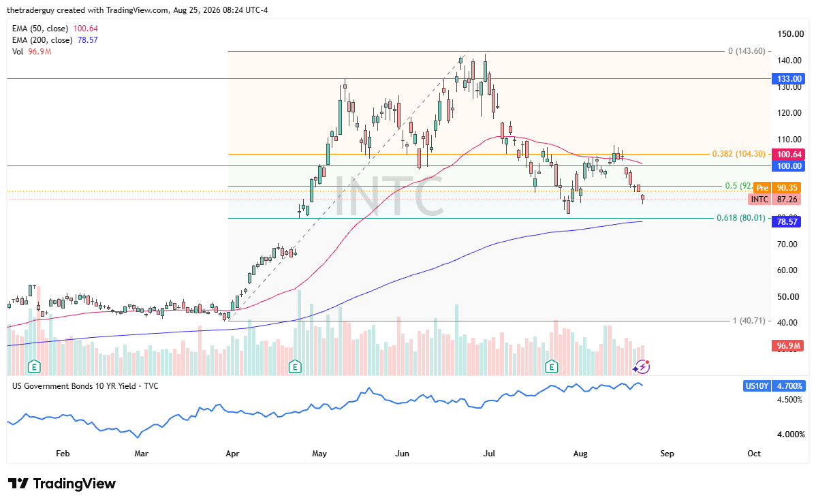This screenshot has width=816, height=504.
Task: Select the Fibonacci 1 (40.71) level label
Action: 749,321
